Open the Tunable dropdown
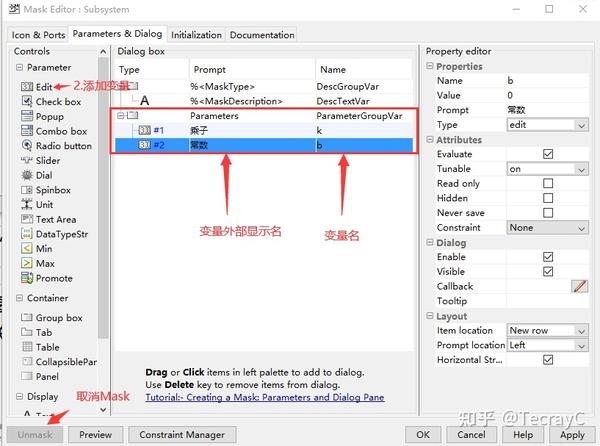 pos(548,169)
